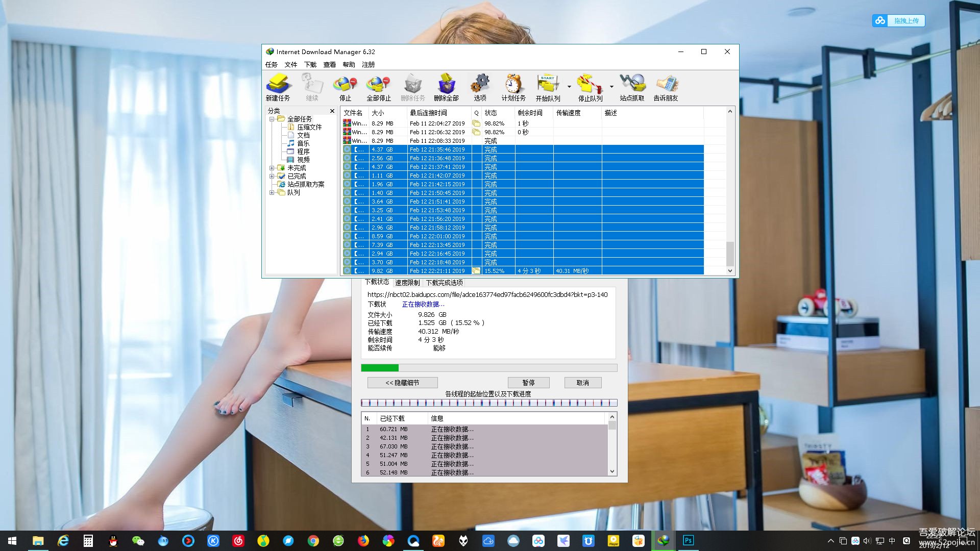This screenshot has height=551, width=980.
Task: Open the dropdown arrow beside 停止队列
Action: 611,87
